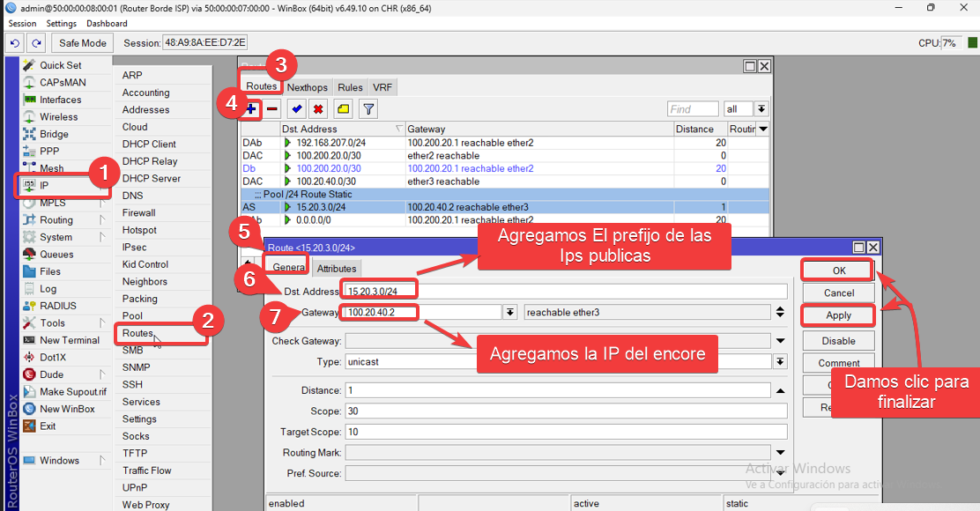Screen dimensions: 980x511
Task: Collapse the Distance field arrow
Action: (x=780, y=390)
